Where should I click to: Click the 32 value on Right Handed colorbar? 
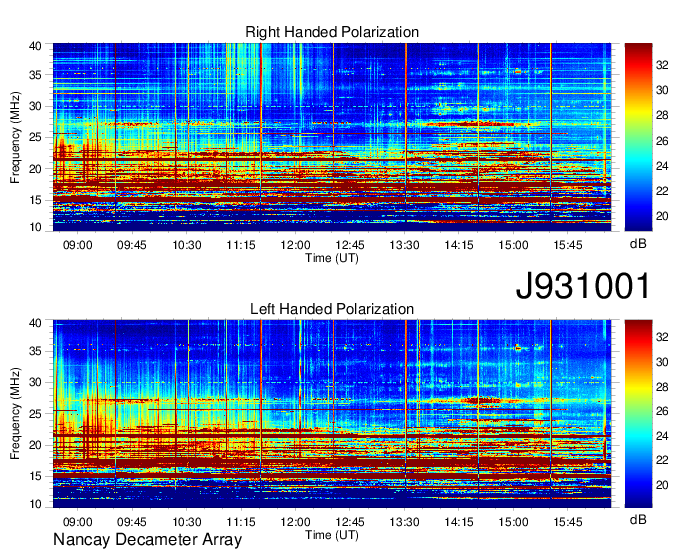[x=662, y=65]
